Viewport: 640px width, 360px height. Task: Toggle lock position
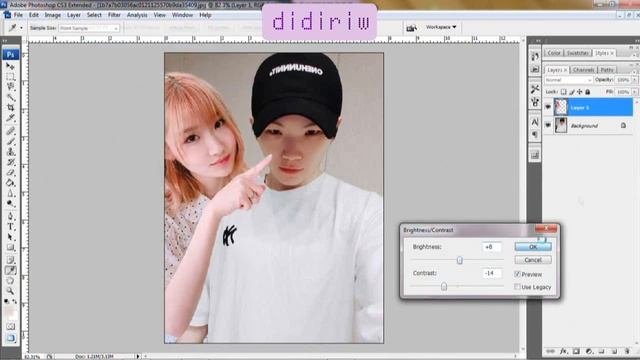(580, 92)
